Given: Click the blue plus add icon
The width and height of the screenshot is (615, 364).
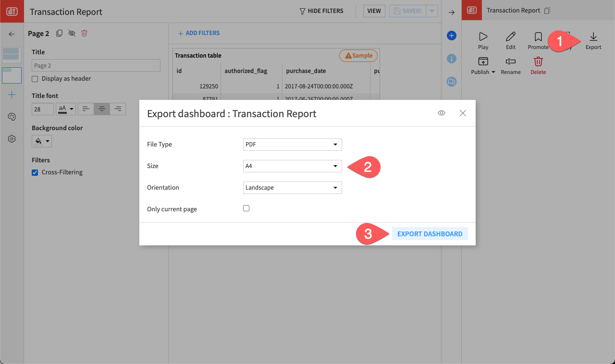Looking at the screenshot, I should click(x=451, y=35).
